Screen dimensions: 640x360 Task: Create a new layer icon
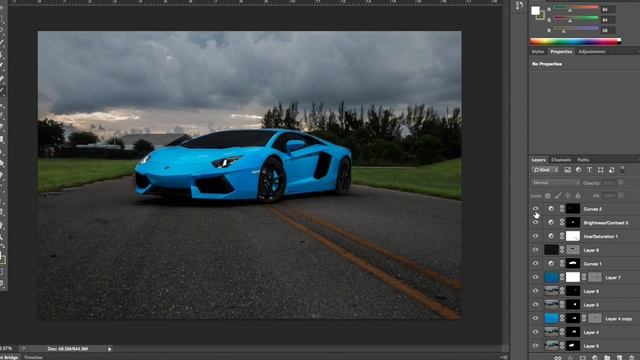point(620,358)
